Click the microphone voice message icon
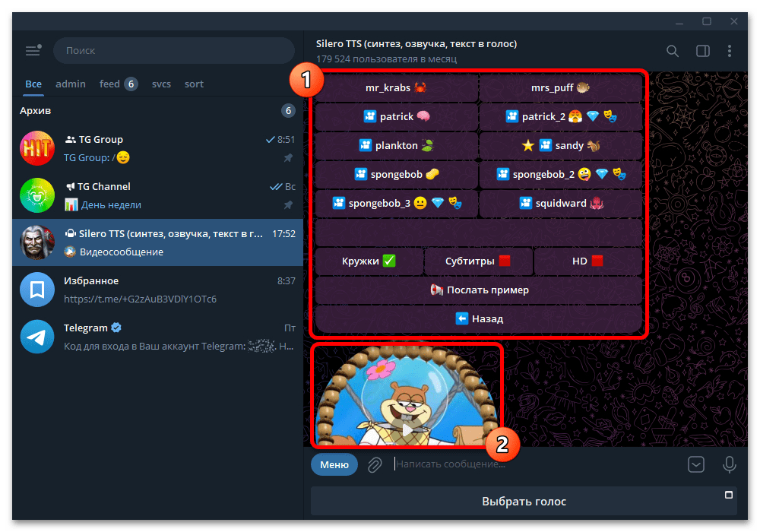Image resolution: width=760 pixels, height=532 pixels. coord(729,464)
